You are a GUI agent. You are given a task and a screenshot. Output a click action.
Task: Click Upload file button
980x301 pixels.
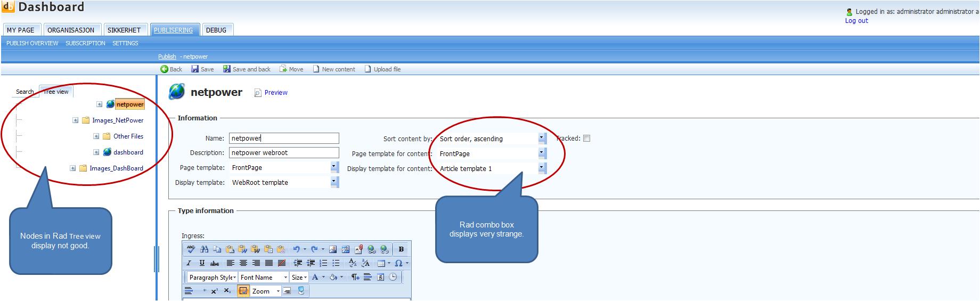382,69
